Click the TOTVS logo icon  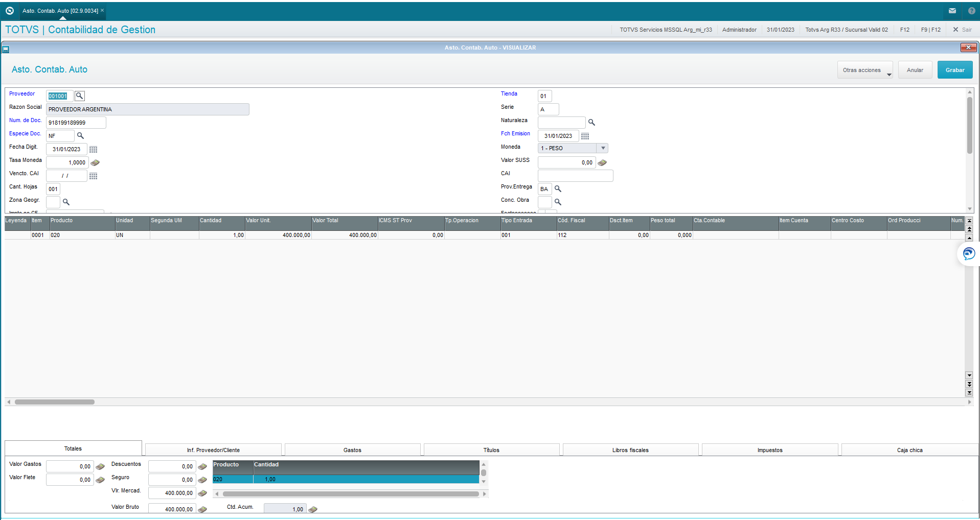pyautogui.click(x=9, y=11)
